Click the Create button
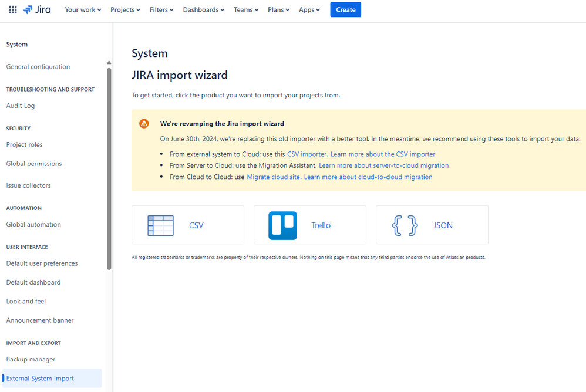The width and height of the screenshot is (586, 392). [x=345, y=10]
